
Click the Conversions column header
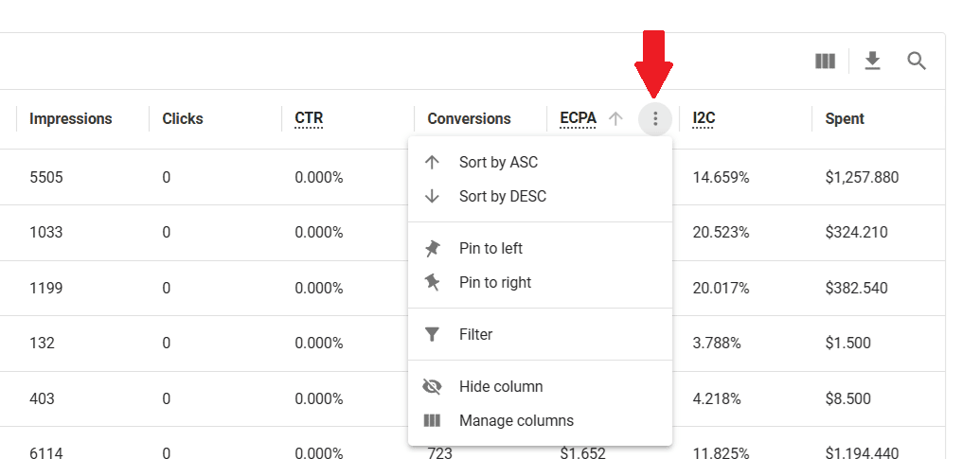469,119
